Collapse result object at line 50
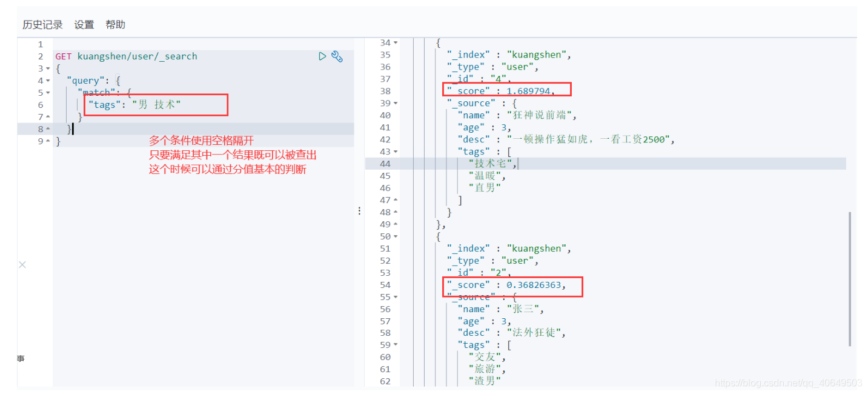 396,236
